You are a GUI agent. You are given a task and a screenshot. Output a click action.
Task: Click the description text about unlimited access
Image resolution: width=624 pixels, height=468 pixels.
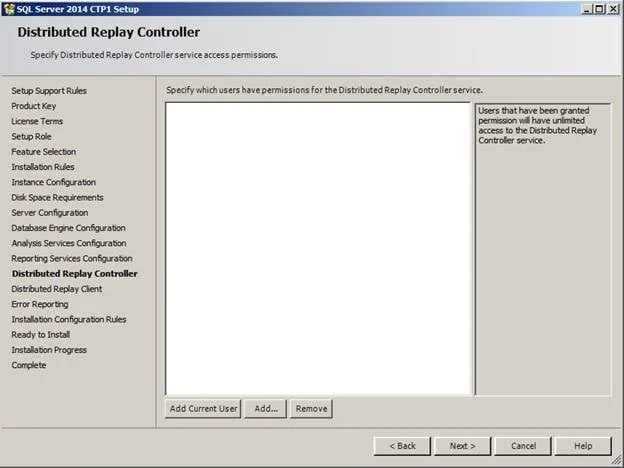tap(537, 125)
